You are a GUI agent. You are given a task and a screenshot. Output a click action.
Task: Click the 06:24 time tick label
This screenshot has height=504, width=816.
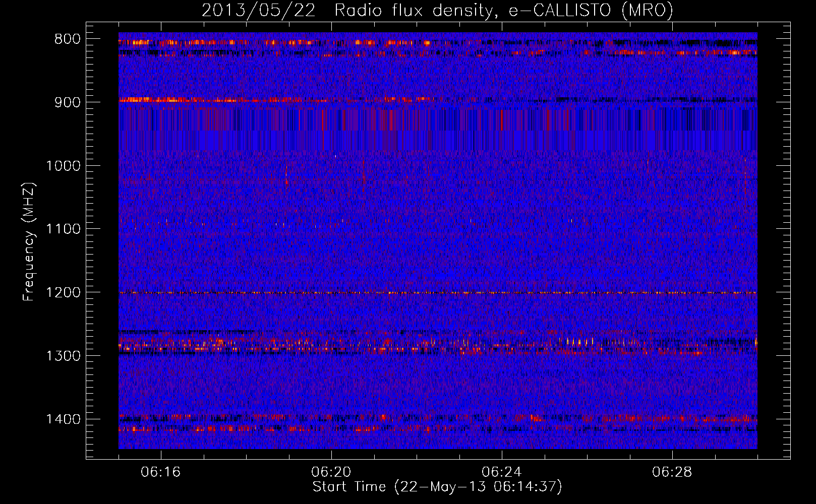tap(502, 472)
